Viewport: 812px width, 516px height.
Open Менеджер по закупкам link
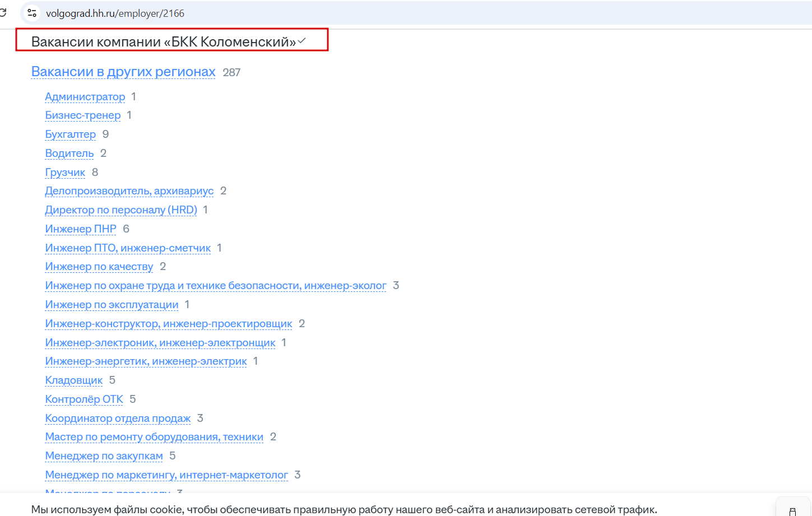(104, 456)
